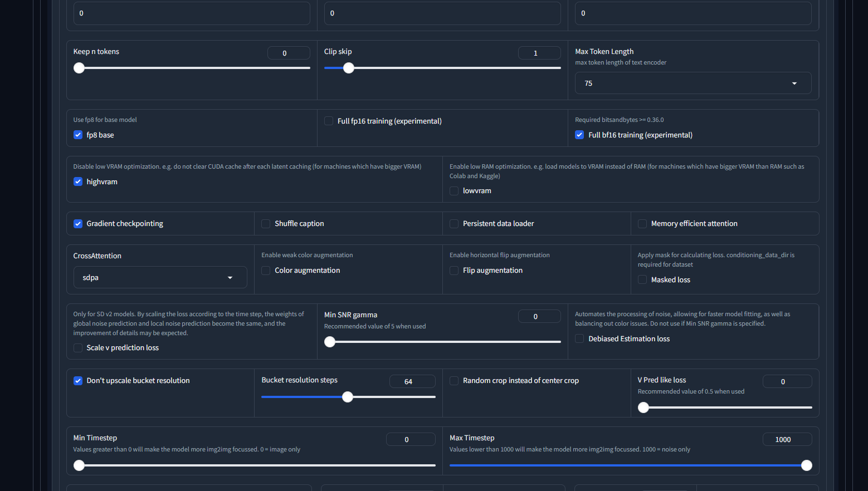Check Scale v prediction loss
The width and height of the screenshot is (868, 491).
[78, 347]
